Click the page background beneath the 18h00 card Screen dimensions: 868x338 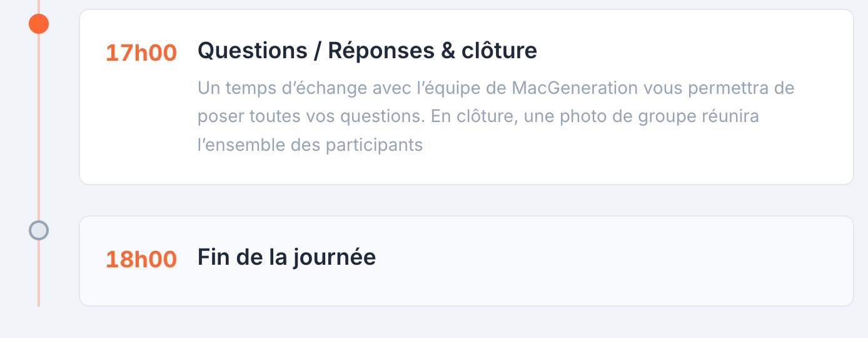[438, 324]
